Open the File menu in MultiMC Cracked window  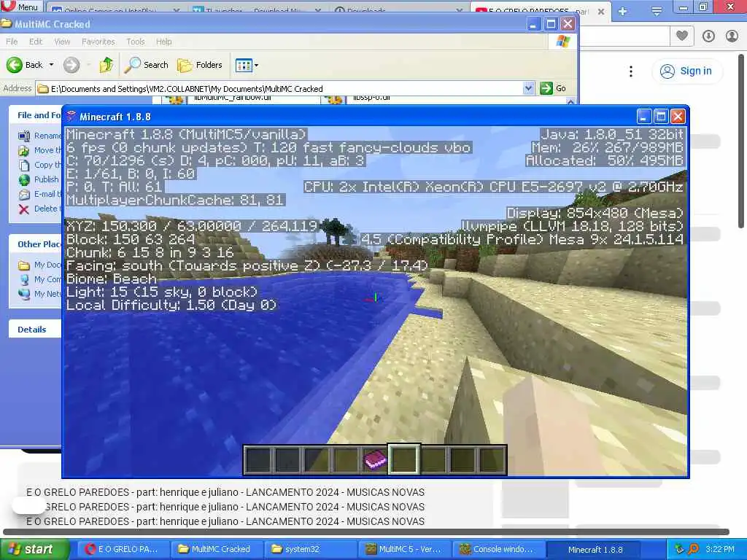pyautogui.click(x=12, y=42)
